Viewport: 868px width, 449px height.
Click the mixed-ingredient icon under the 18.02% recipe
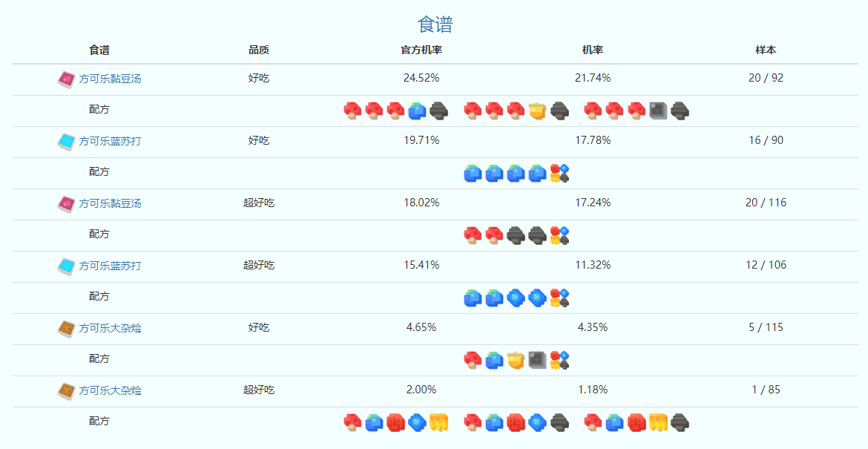(559, 235)
